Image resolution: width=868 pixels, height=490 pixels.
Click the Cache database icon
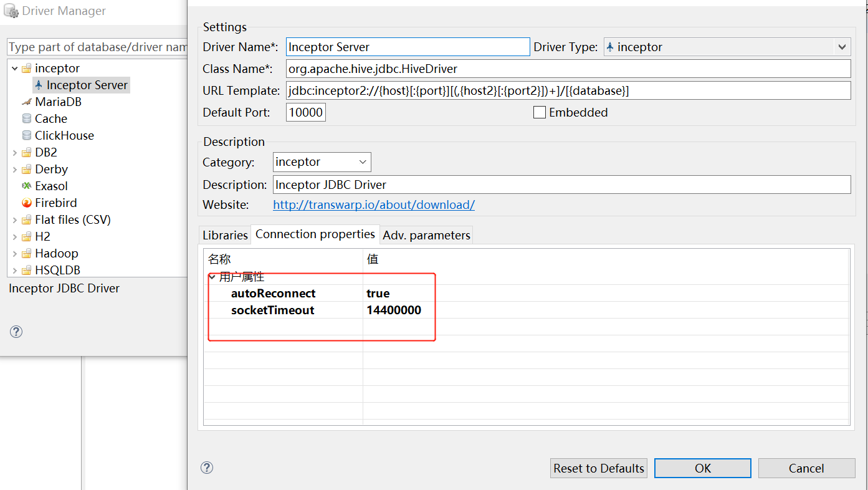pos(26,119)
